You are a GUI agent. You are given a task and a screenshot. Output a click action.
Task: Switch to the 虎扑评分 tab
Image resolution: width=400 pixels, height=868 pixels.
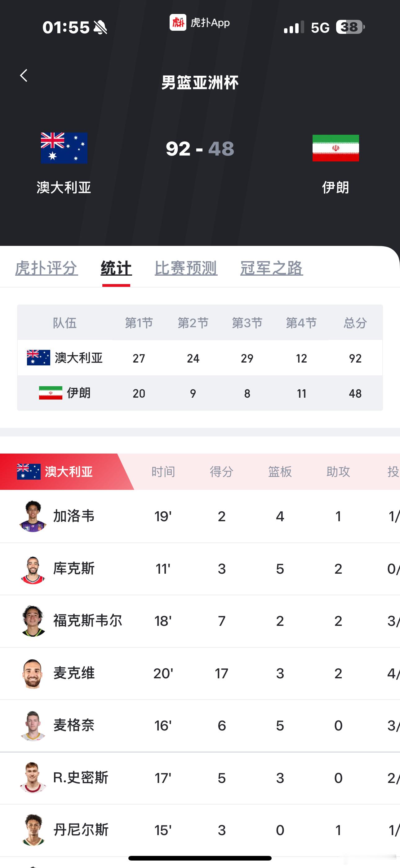click(47, 268)
